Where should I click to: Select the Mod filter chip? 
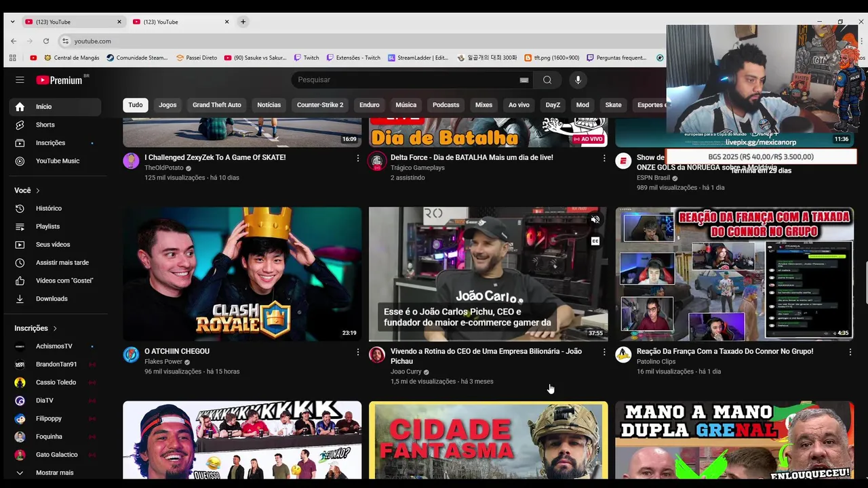583,105
